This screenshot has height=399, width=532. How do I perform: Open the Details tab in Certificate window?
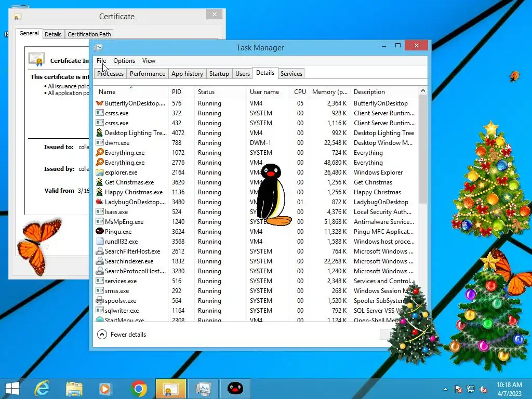click(x=53, y=34)
